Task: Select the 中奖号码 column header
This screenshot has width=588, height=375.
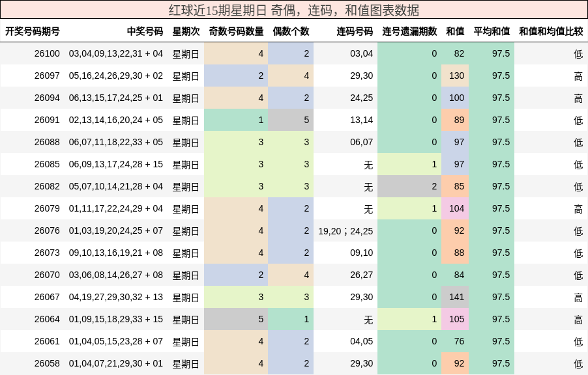Action: click(145, 31)
